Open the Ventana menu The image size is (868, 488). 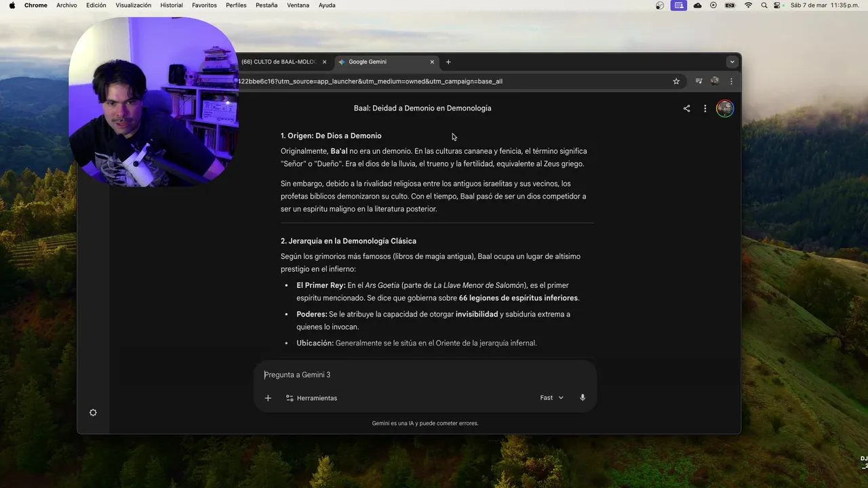click(298, 5)
